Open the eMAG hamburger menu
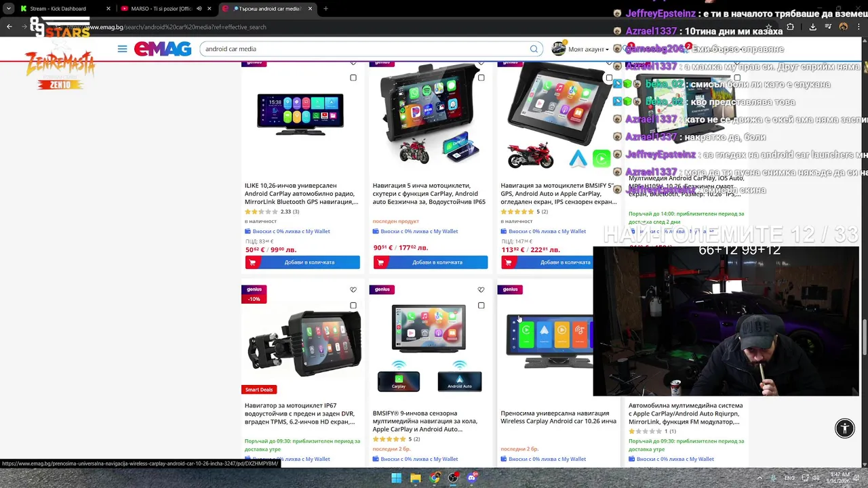The height and width of the screenshot is (488, 868). coord(122,49)
